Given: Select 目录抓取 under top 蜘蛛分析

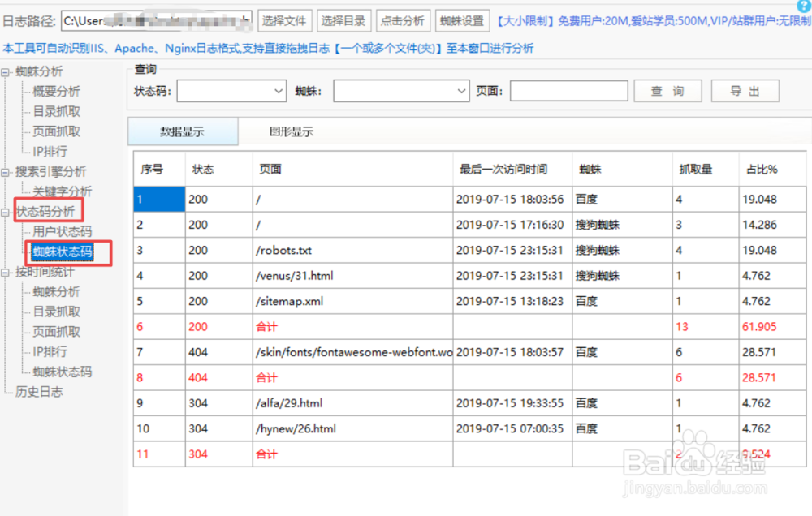Looking at the screenshot, I should click(x=57, y=112).
